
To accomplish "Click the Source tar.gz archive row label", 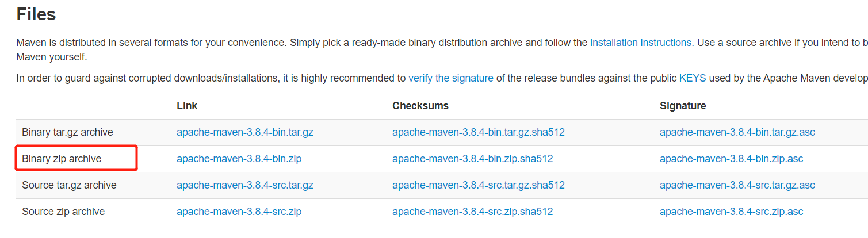I will tap(69, 185).
